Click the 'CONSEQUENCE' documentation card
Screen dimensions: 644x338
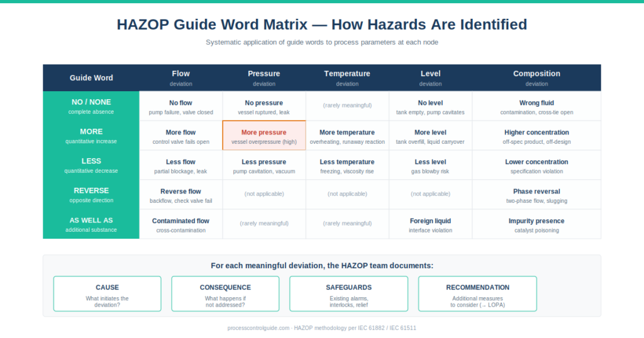(x=225, y=293)
